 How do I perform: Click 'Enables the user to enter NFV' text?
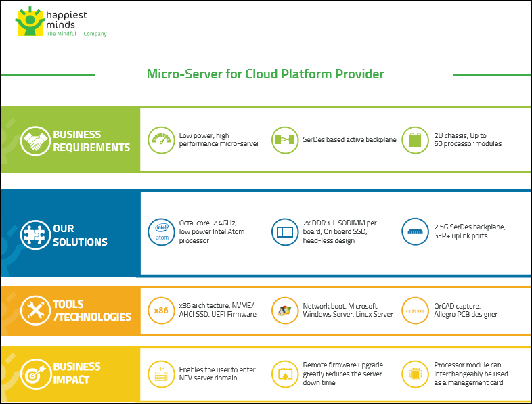coord(217,374)
